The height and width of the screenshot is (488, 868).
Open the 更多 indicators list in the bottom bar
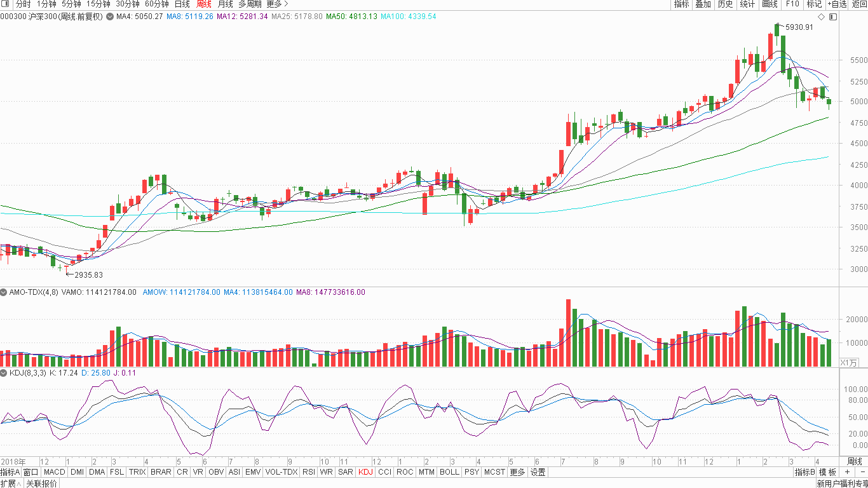point(517,472)
